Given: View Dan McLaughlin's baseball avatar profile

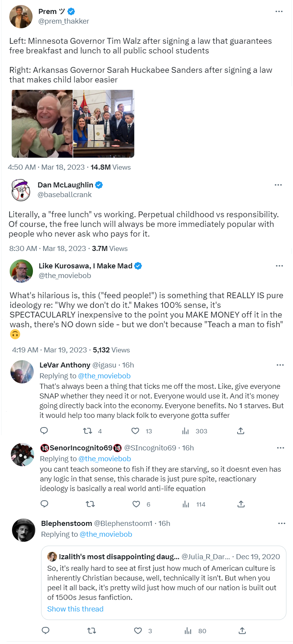Looking at the screenshot, I should coord(21,190).
